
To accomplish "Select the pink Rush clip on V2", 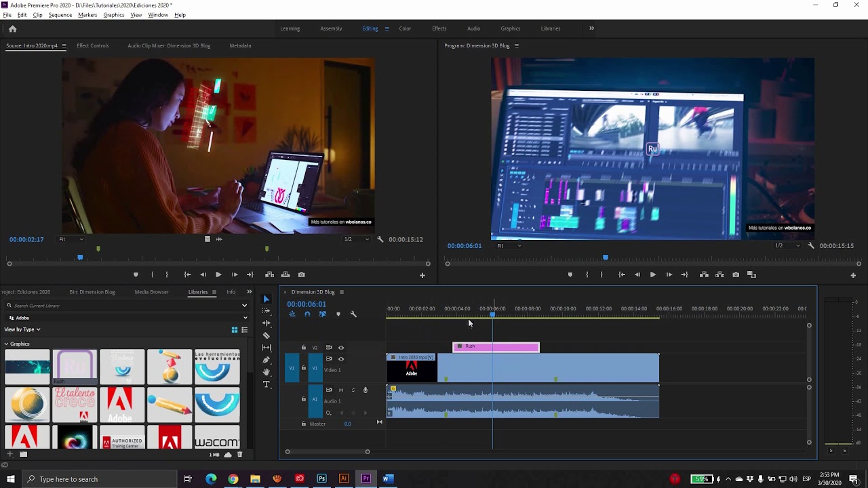I will (x=496, y=347).
